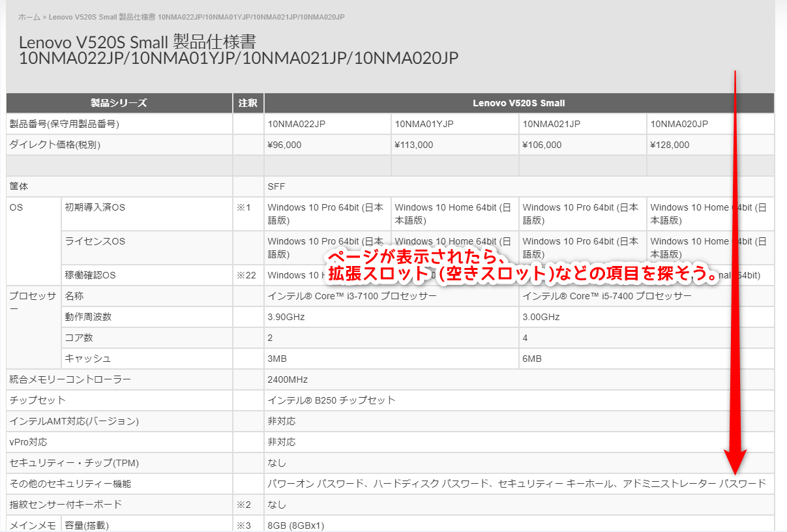Click the 名称 row label

pos(74,296)
